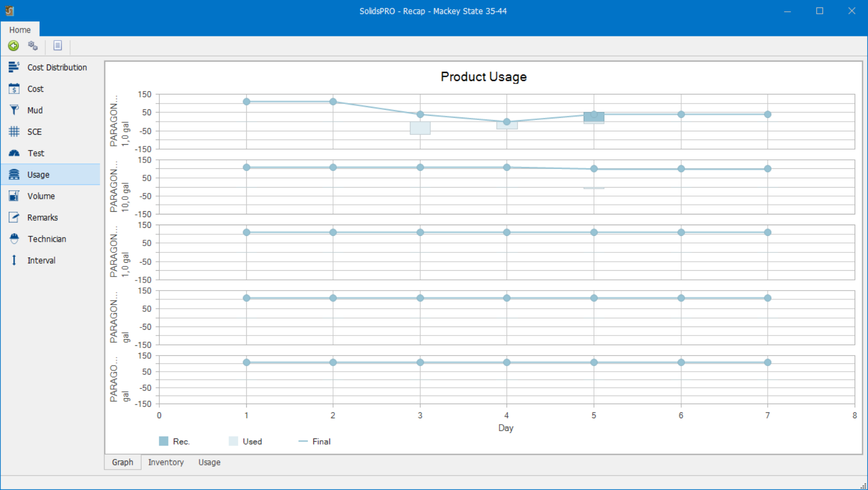868x490 pixels.
Task: Open the Test gauge icon
Action: point(14,153)
